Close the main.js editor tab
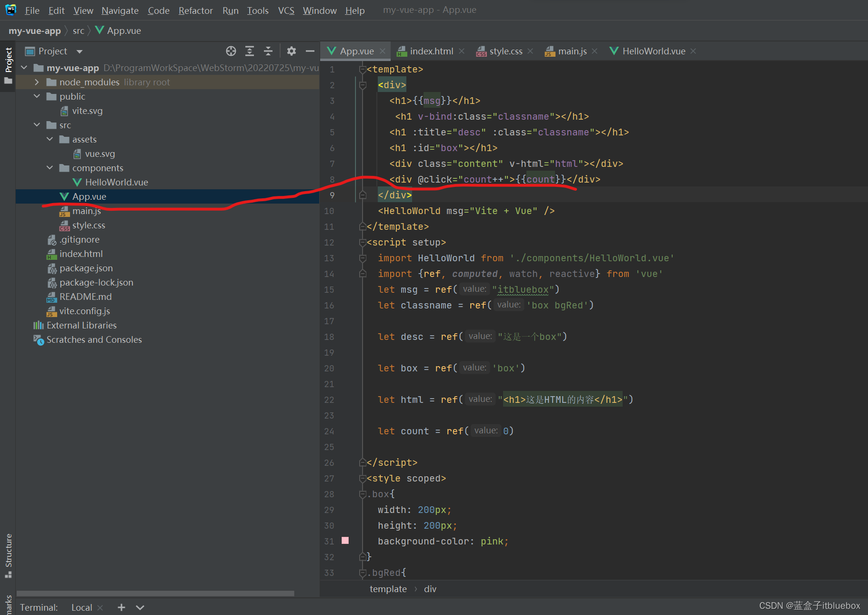Image resolution: width=868 pixels, height=615 pixels. [x=595, y=51]
